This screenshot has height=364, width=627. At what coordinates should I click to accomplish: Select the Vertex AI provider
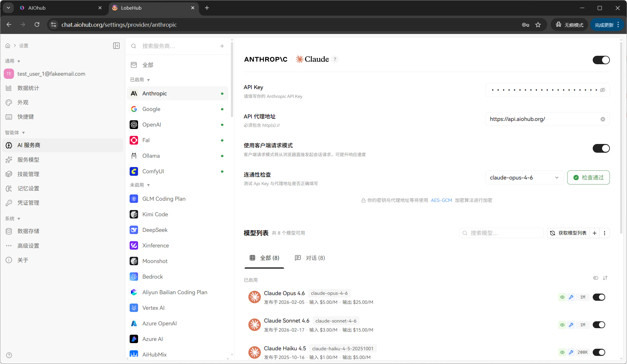click(x=178, y=308)
